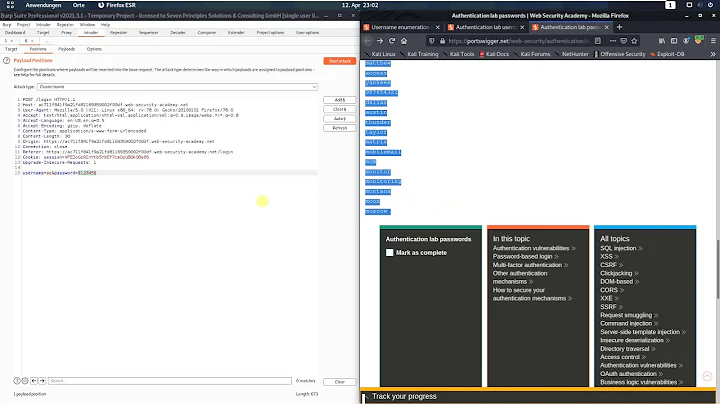720x404 pixels.
Task: Open Burp search settings gear
Action: pos(25,381)
